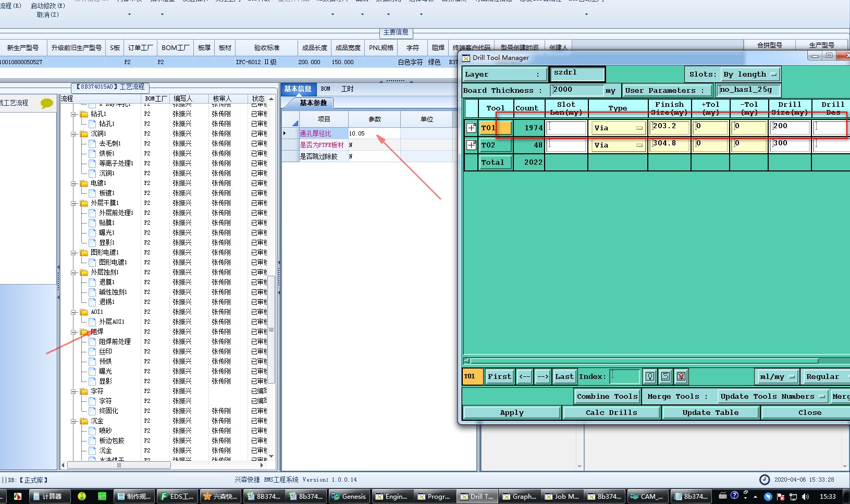The width and height of the screenshot is (850, 504).
Task: Click the volume speaker tray icon
Action: pyautogui.click(x=805, y=496)
